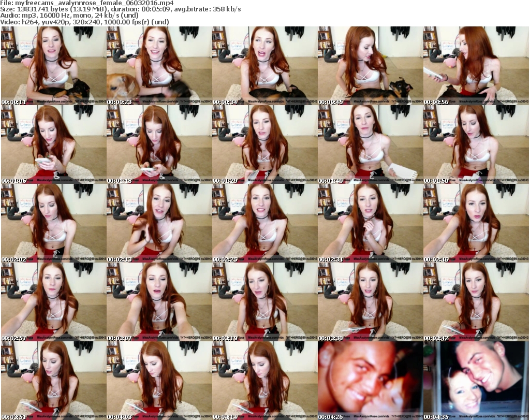Select the thumbnail timestamped 00:02:02
The height and width of the screenshot is (420, 530).
53,223
